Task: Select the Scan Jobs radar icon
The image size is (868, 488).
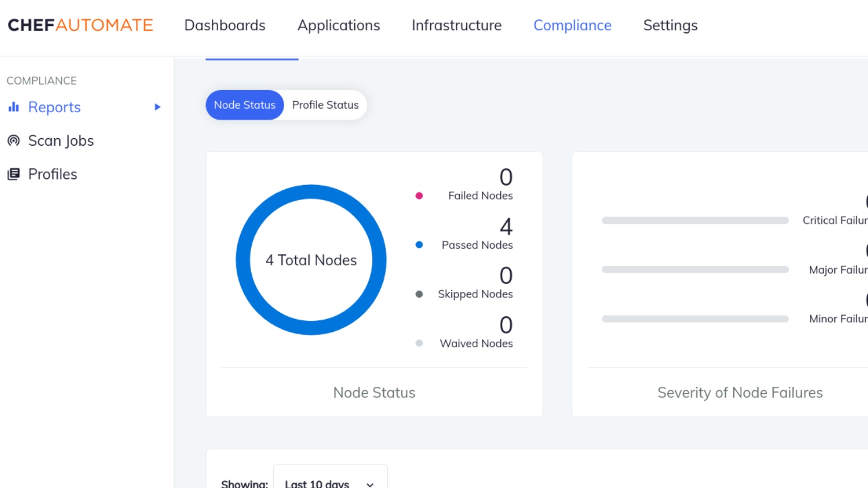Action: coord(13,141)
